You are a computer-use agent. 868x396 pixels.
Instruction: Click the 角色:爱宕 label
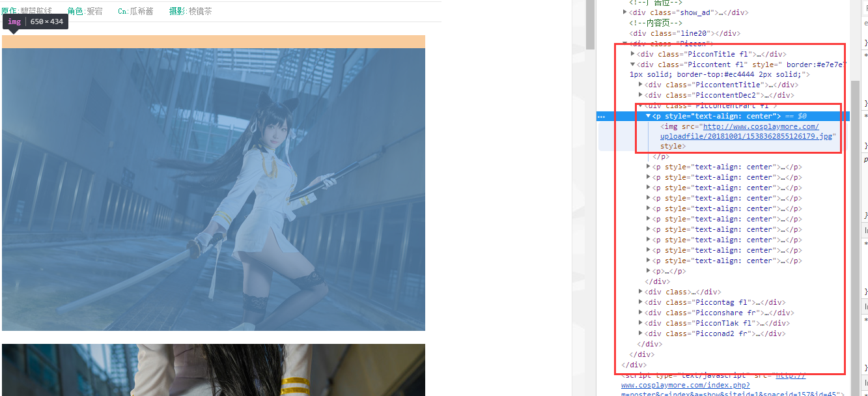[85, 11]
